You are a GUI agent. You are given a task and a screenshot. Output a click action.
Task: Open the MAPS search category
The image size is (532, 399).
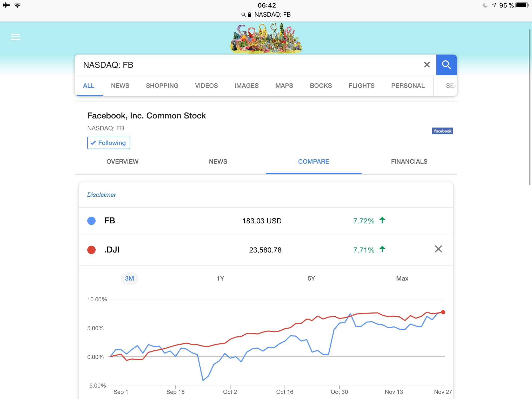pyautogui.click(x=284, y=86)
